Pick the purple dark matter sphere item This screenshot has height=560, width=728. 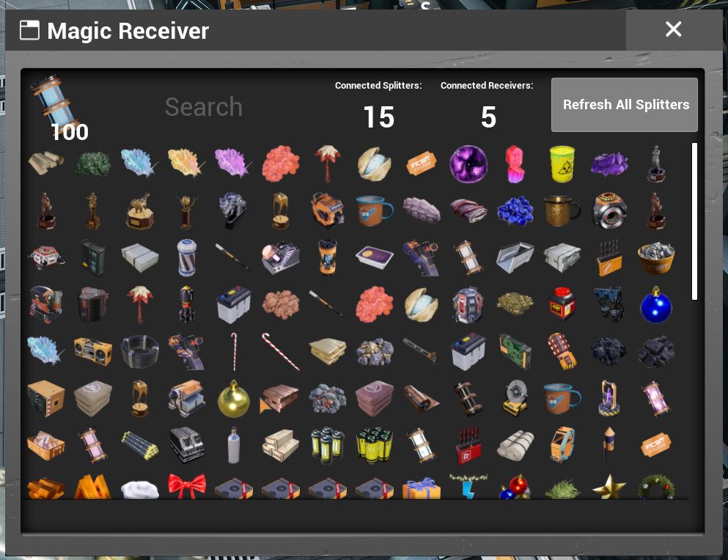click(x=468, y=164)
